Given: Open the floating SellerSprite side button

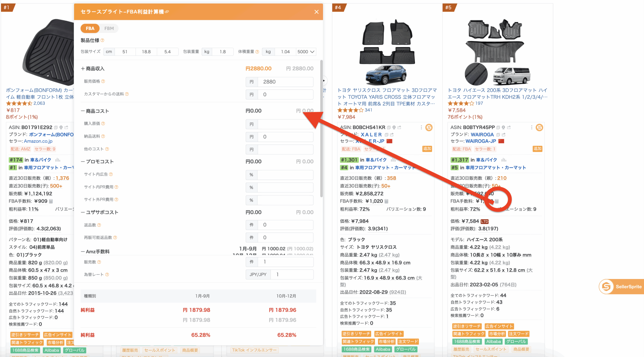Looking at the screenshot, I should (x=621, y=287).
